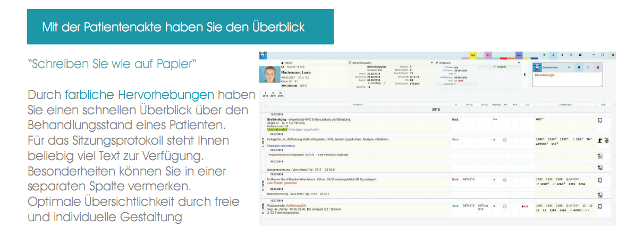Select quarter III 2018 button
Screen dimensions: 644x234
[279, 96]
